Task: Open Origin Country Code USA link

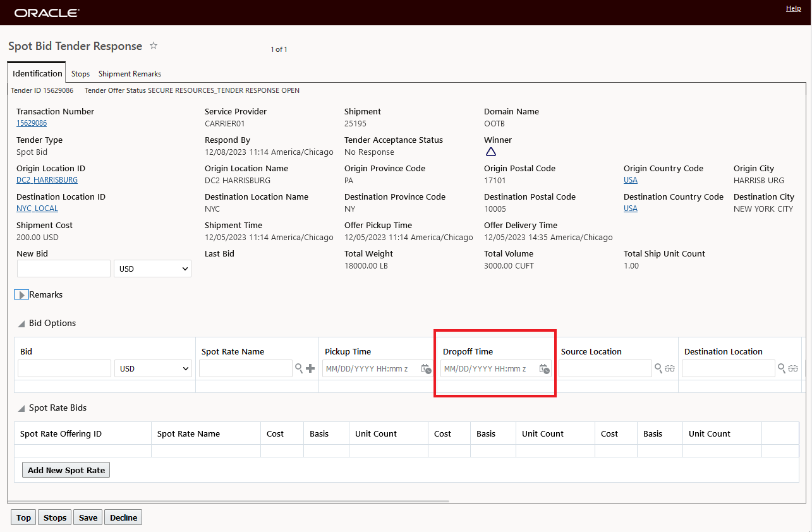Action: [631, 180]
